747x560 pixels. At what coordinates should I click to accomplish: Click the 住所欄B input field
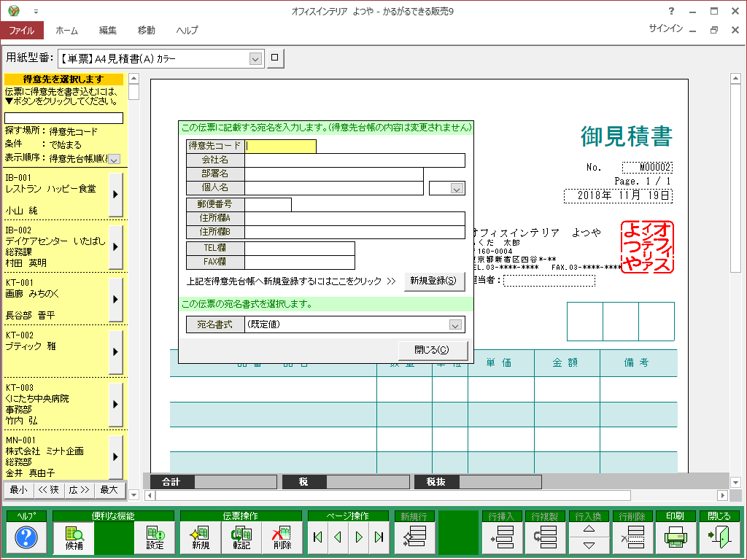point(355,233)
